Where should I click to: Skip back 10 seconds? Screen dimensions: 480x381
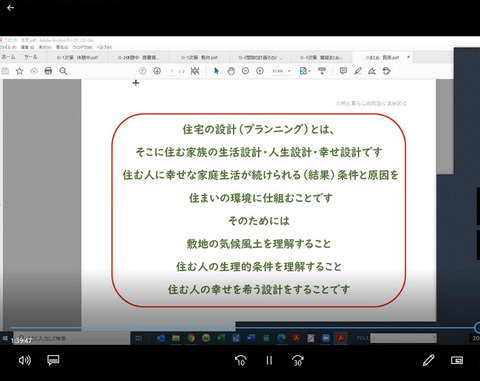coord(240,360)
